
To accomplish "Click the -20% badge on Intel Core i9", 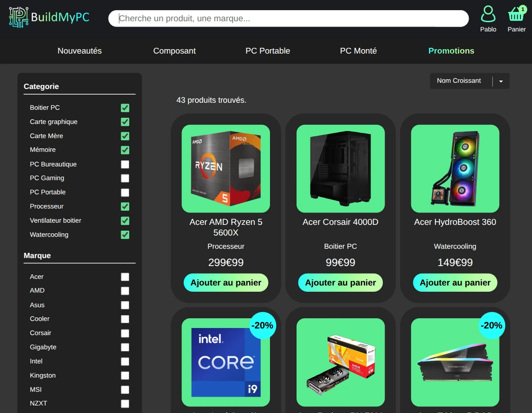I will (263, 325).
